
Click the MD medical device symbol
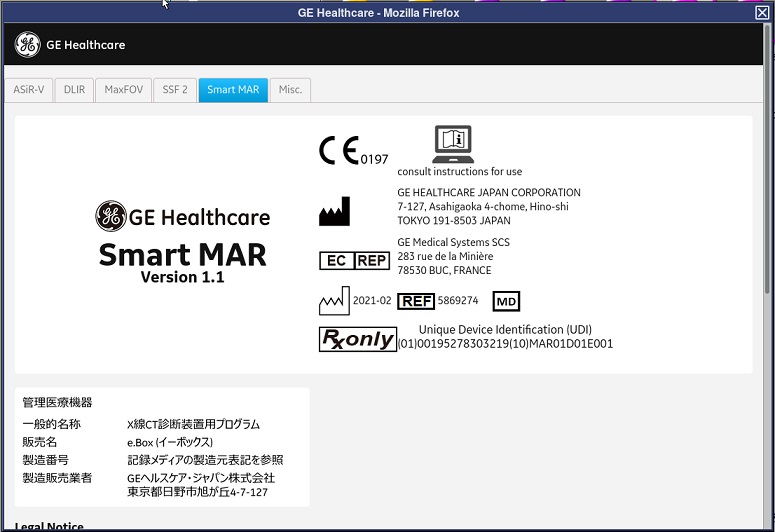(507, 301)
